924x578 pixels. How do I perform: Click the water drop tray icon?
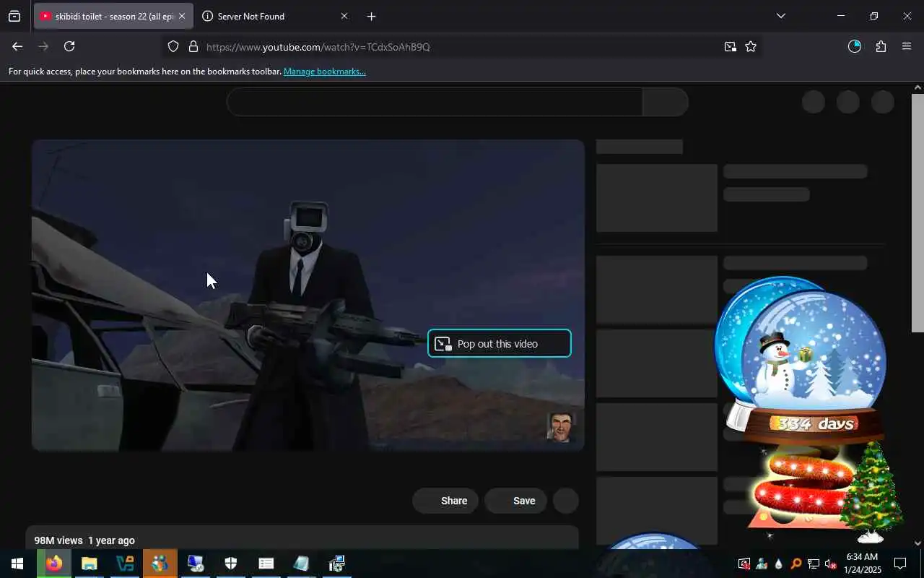pos(778,564)
